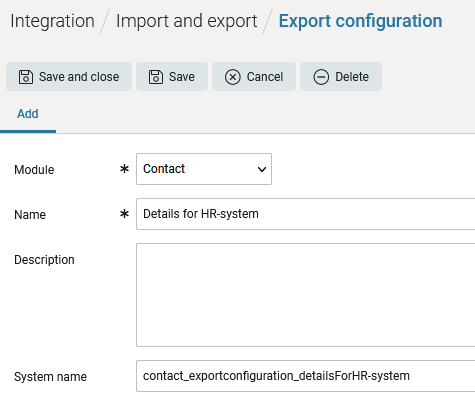Click the floppy disk icon in Save and close

pyautogui.click(x=26, y=77)
